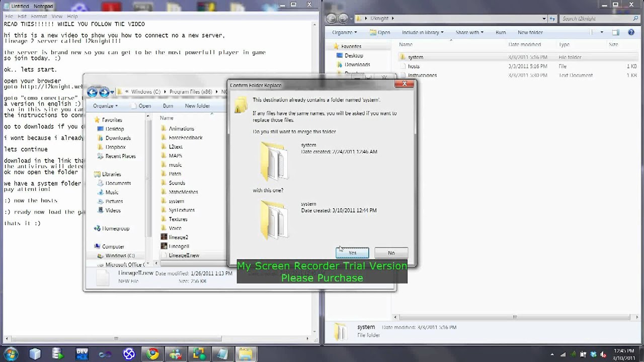Open Windows Explorer from taskbar
The height and width of the screenshot is (362, 644).
pos(246,354)
